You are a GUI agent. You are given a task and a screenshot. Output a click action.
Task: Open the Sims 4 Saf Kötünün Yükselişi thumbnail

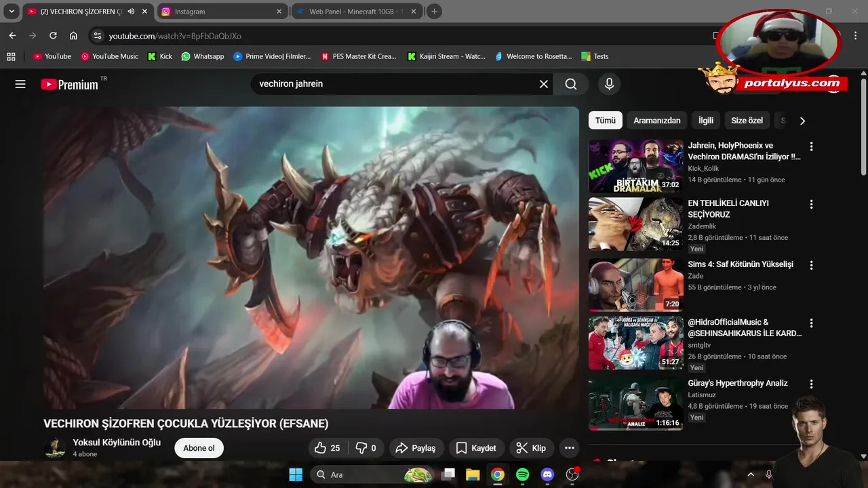(636, 285)
